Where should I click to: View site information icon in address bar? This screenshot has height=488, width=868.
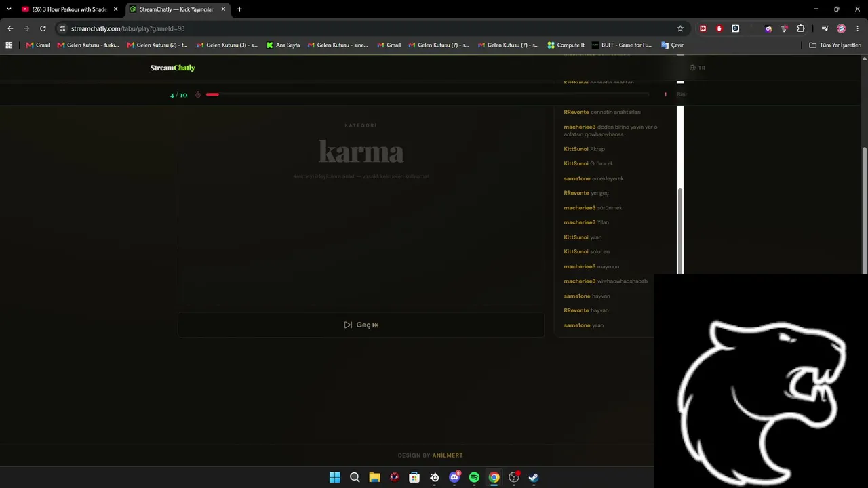point(62,28)
